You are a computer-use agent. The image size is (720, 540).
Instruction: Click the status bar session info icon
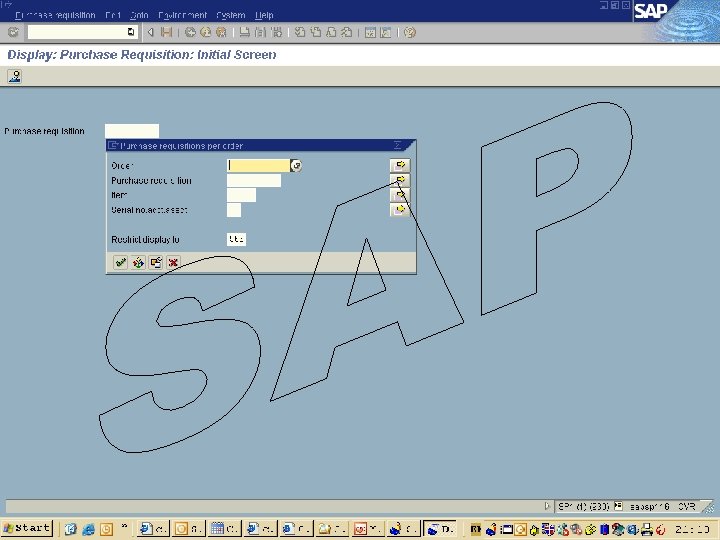(618, 506)
